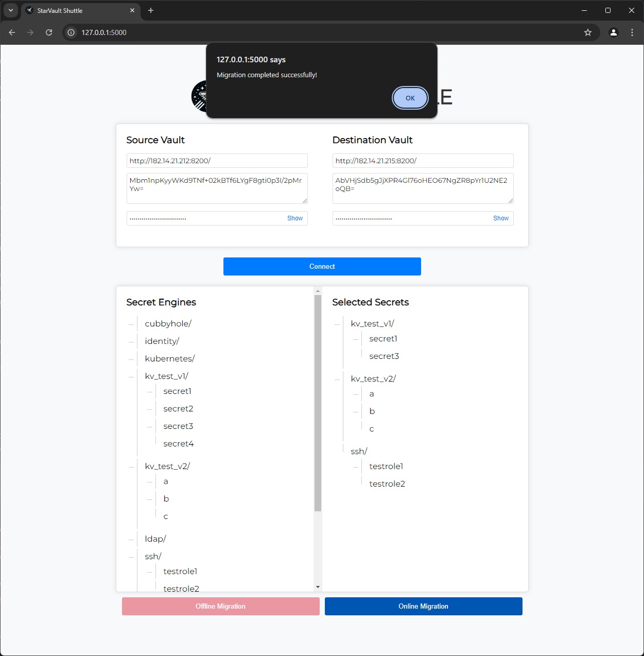Click the browser forward arrow
Viewport: 644px width, 656px height.
coord(30,32)
